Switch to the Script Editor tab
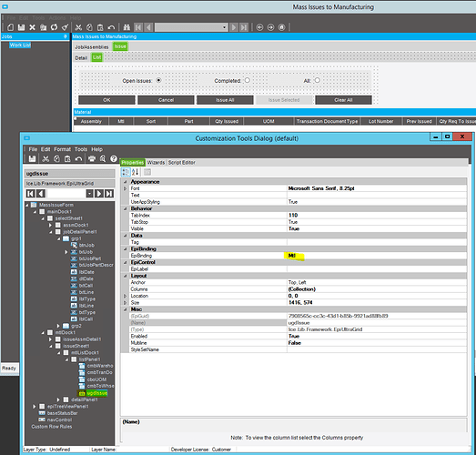Viewport: 476px width, 455px height. click(x=181, y=163)
